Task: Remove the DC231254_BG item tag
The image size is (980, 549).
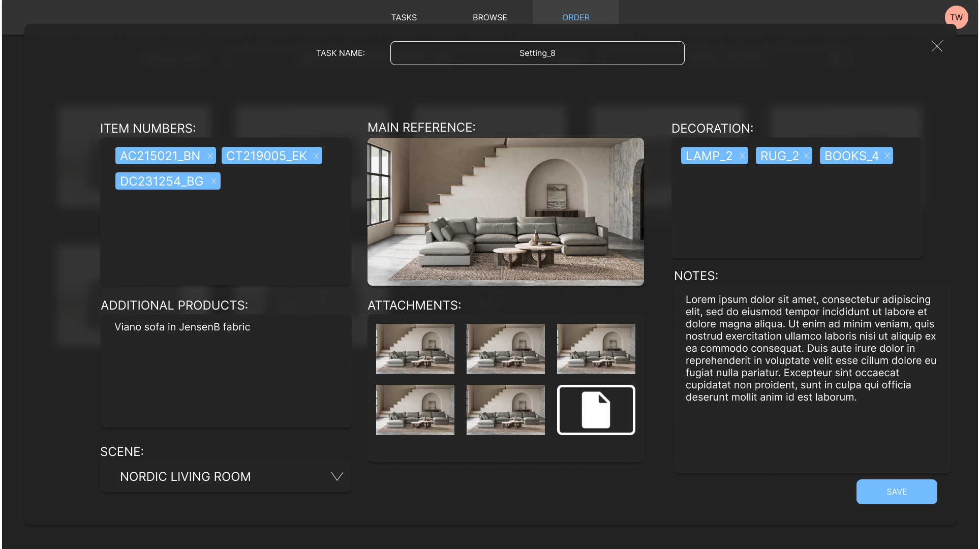Action: [213, 181]
